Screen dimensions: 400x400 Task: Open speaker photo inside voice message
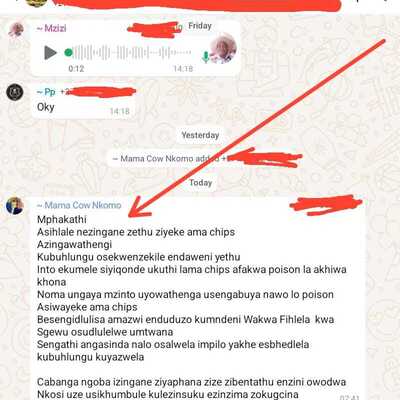coord(223,48)
